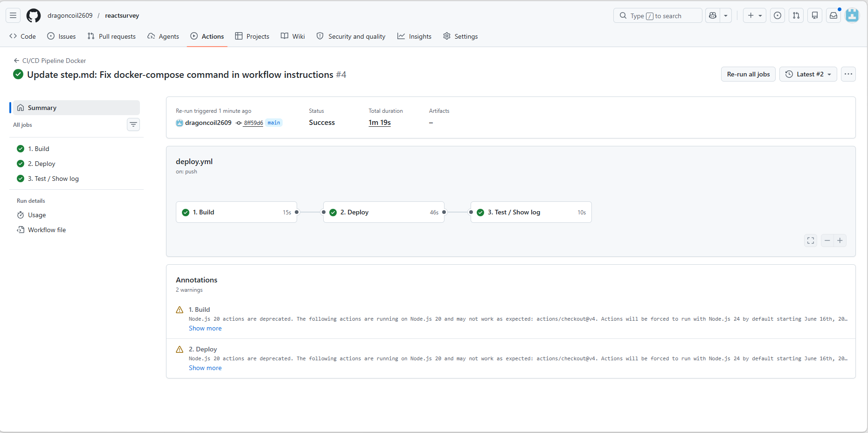Open user profile avatar menu
The image size is (868, 433).
click(x=852, y=15)
